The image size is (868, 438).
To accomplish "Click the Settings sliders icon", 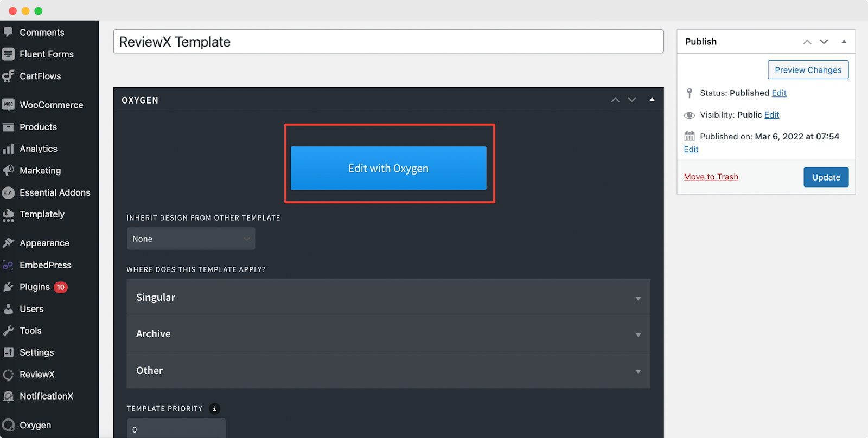I will (x=8, y=352).
